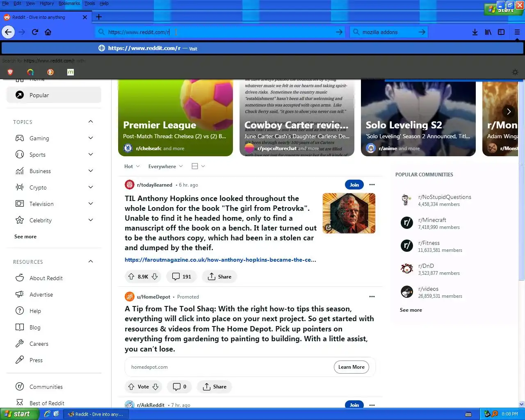This screenshot has width=525, height=420.
Task: Click the forward navigation arrow
Action: coord(22,32)
